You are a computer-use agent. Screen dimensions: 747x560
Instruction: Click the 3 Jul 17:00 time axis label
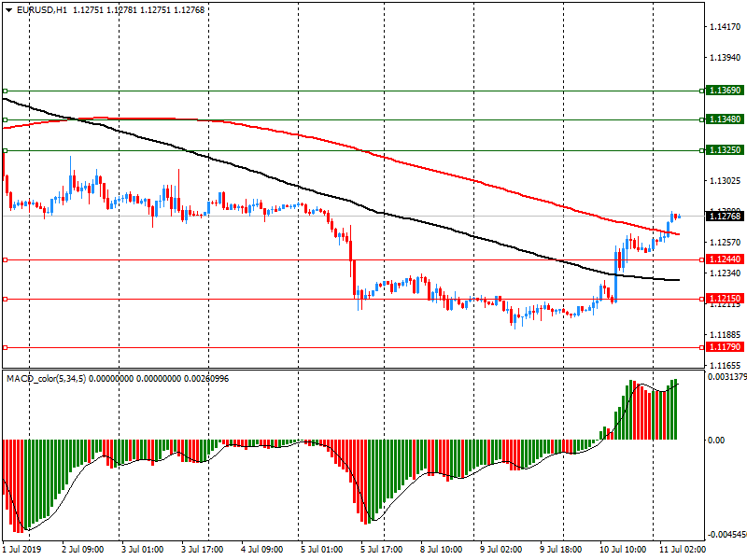click(203, 549)
